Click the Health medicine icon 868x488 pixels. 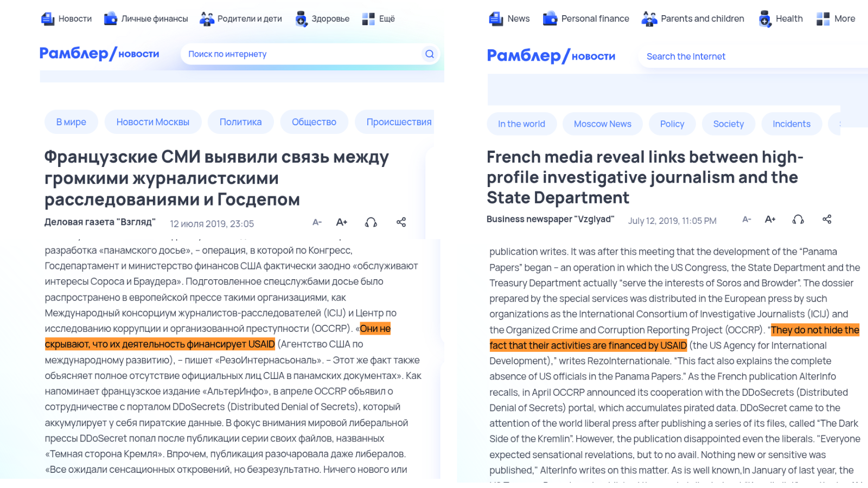[x=765, y=19]
